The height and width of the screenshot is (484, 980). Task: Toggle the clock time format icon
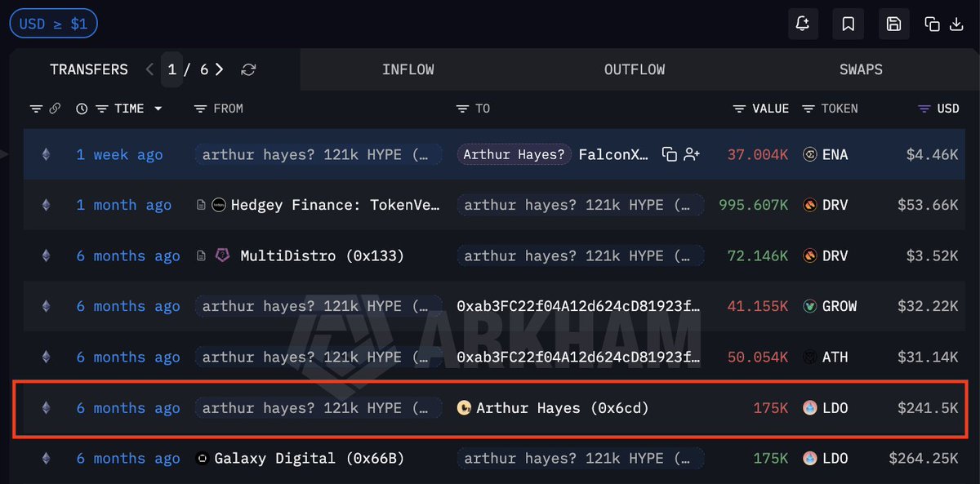(x=82, y=109)
